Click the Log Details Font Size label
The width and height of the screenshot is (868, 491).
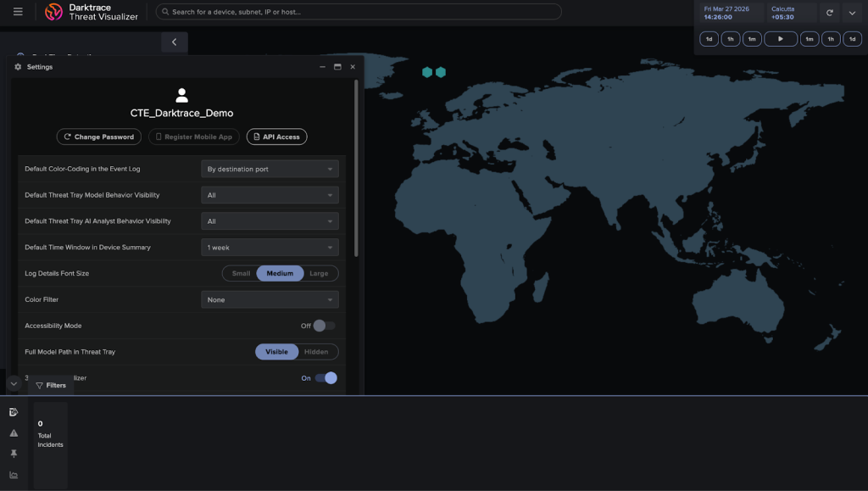57,273
